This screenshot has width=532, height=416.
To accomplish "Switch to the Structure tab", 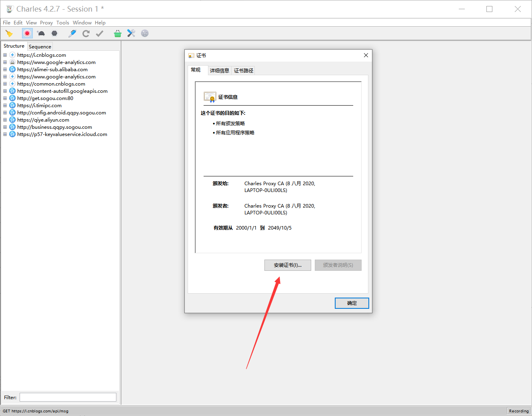I will click(x=14, y=46).
